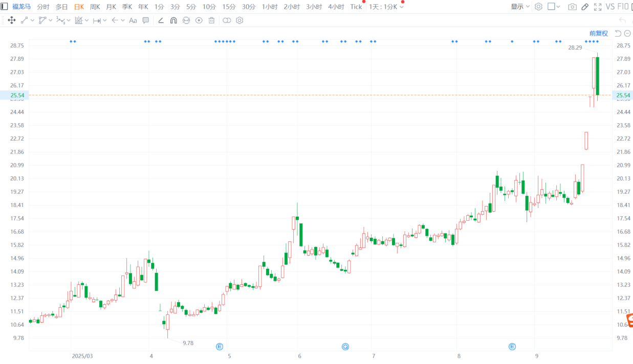Viewport: 633px width, 364px height.
Task: Click the 'E' event marker near month 5
Action: [220, 347]
